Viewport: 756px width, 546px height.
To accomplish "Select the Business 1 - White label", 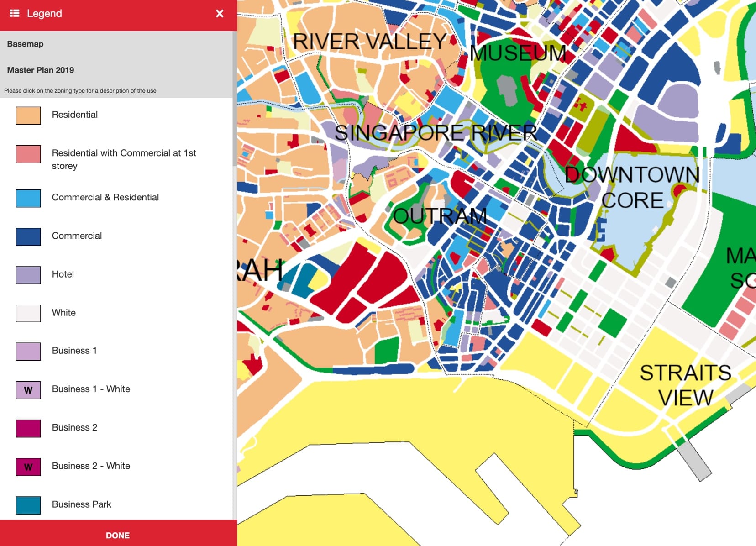I will tap(91, 389).
